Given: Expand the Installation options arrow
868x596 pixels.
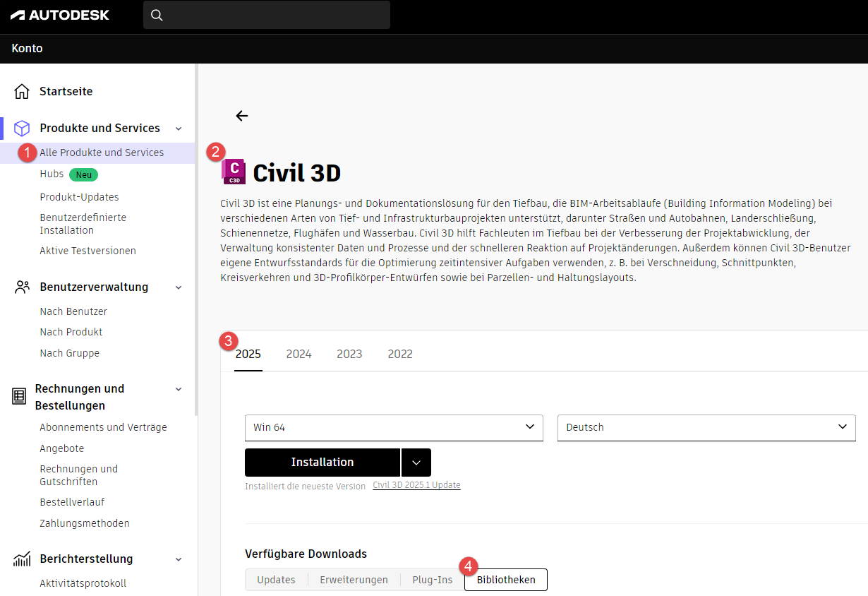Looking at the screenshot, I should coord(416,463).
